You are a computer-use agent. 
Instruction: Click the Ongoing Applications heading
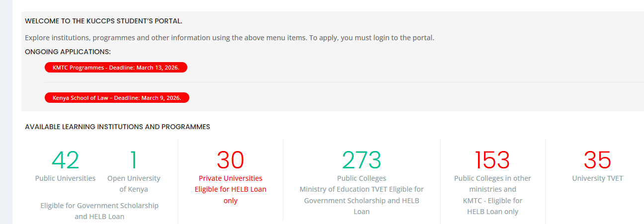click(68, 52)
